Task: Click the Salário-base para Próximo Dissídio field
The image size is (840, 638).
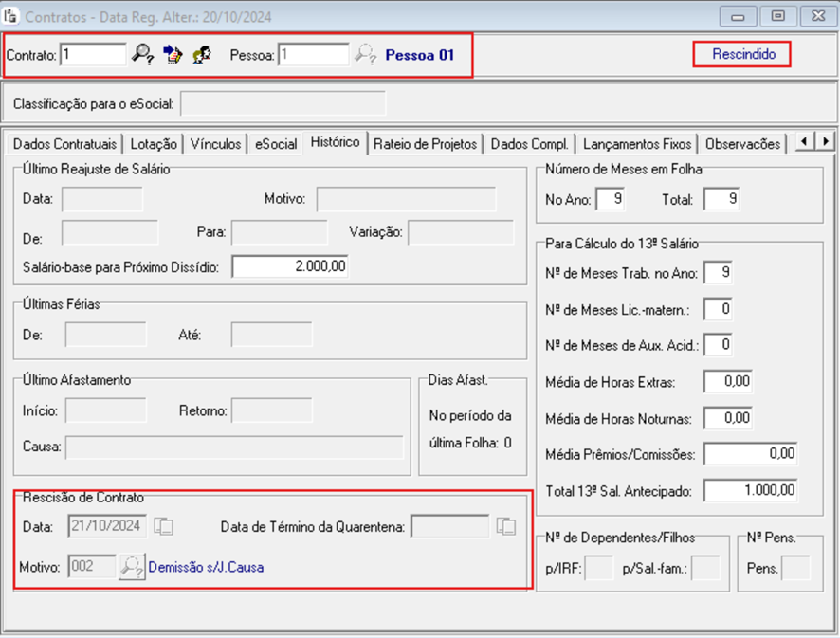Action: click(x=290, y=267)
